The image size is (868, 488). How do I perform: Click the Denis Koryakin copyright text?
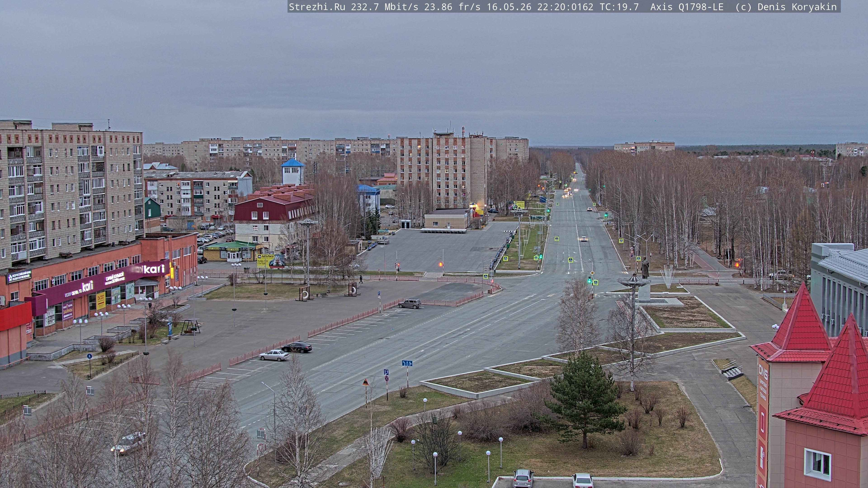[797, 7]
